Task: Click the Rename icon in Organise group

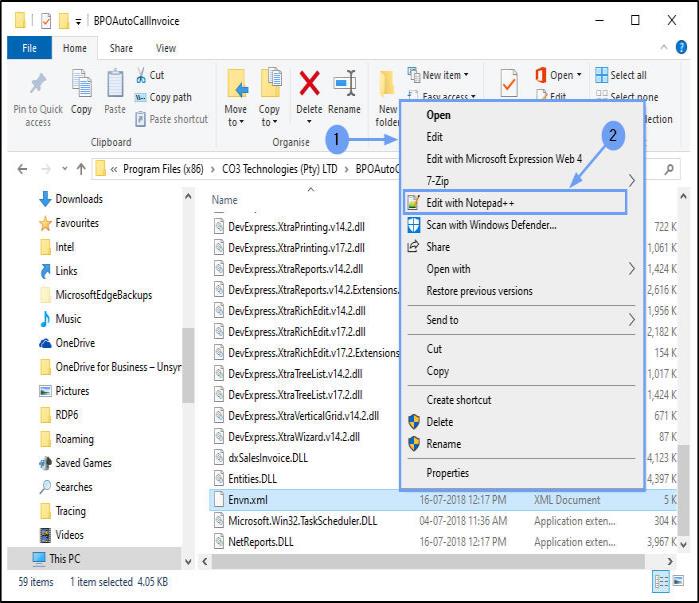Action: 345,83
